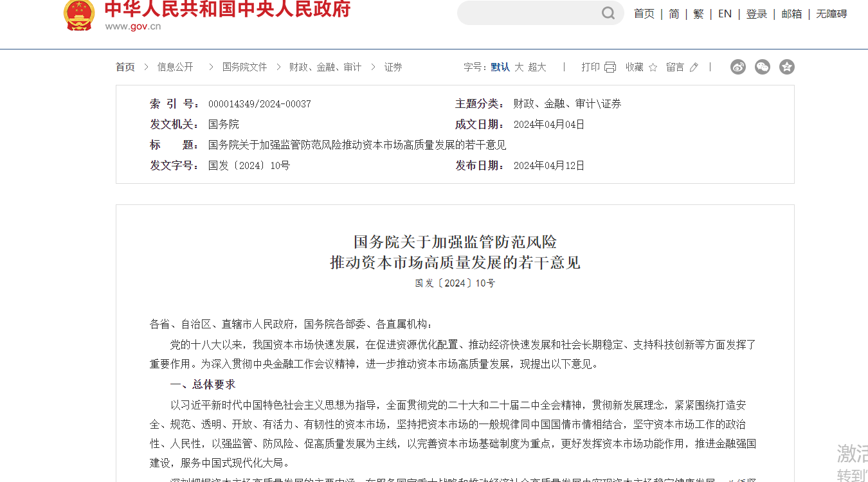The image size is (868, 482).
Task: Go to 国务院文件 in the breadcrumb
Action: pyautogui.click(x=244, y=67)
